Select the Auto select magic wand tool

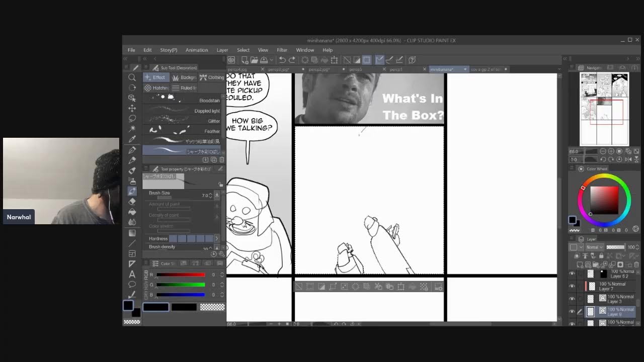pos(132,129)
